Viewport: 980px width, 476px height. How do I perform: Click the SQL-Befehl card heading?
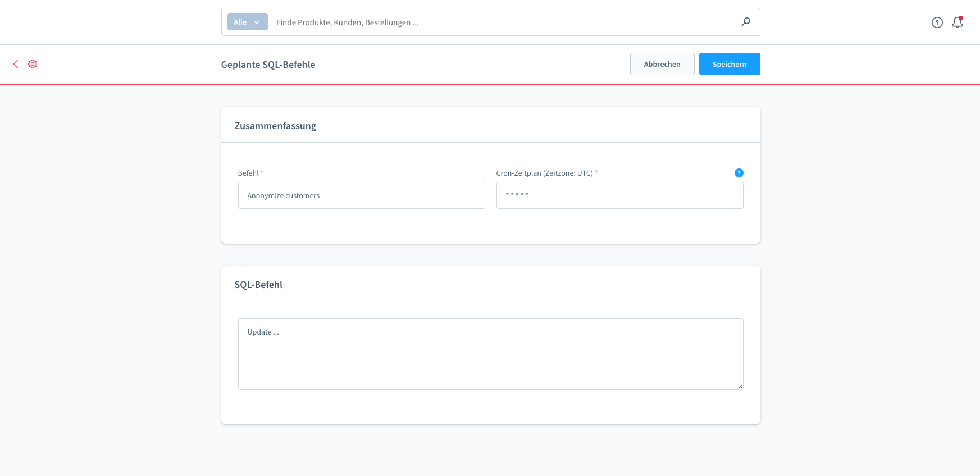258,285
